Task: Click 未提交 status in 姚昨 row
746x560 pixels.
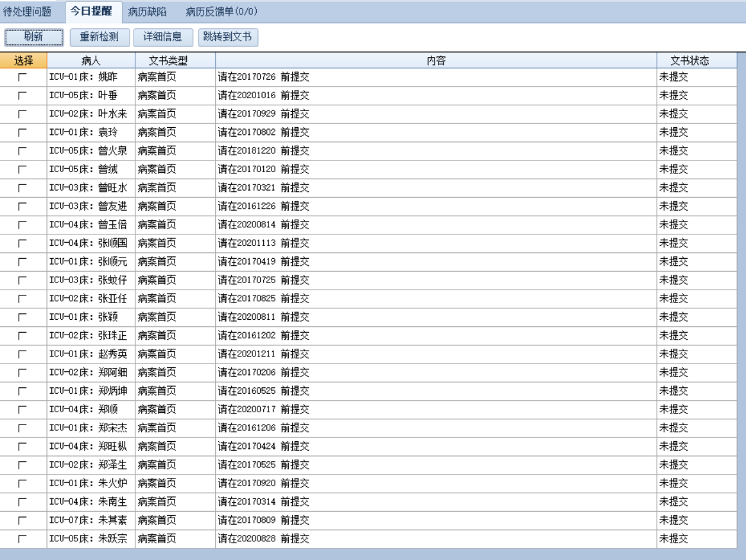Action: pyautogui.click(x=673, y=77)
